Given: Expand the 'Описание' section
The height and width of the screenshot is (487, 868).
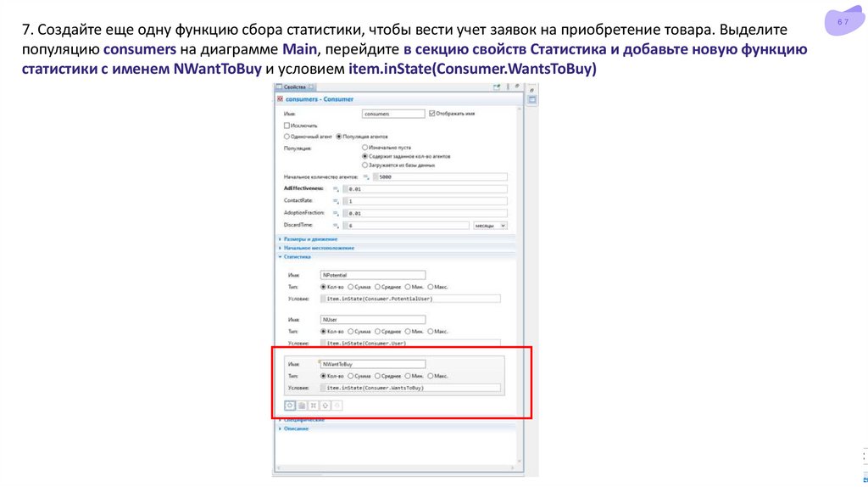Looking at the screenshot, I should 296,428.
